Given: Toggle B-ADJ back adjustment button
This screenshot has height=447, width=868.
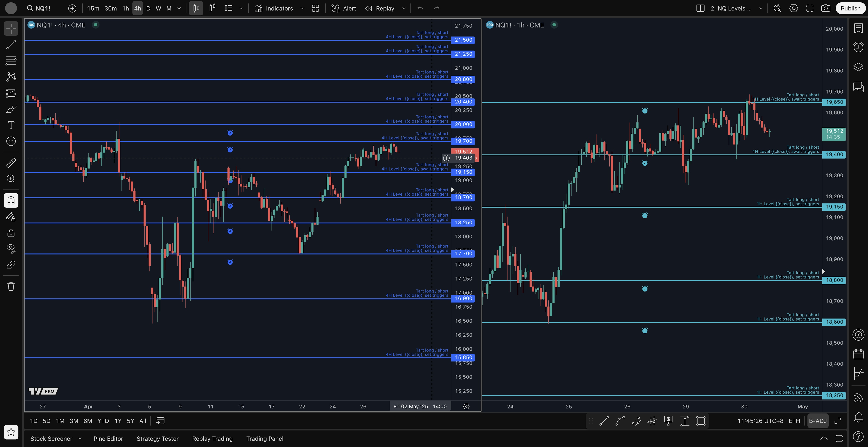Looking at the screenshot, I should tap(818, 421).
